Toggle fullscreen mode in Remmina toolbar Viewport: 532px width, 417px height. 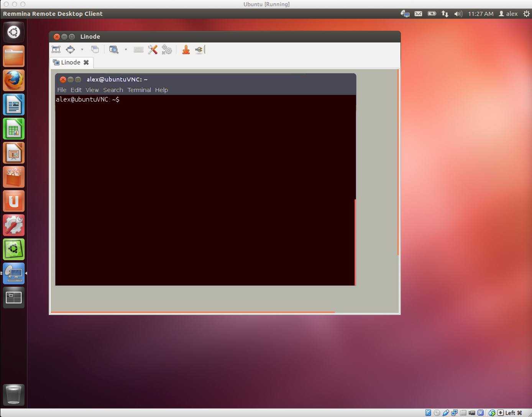tap(56, 49)
